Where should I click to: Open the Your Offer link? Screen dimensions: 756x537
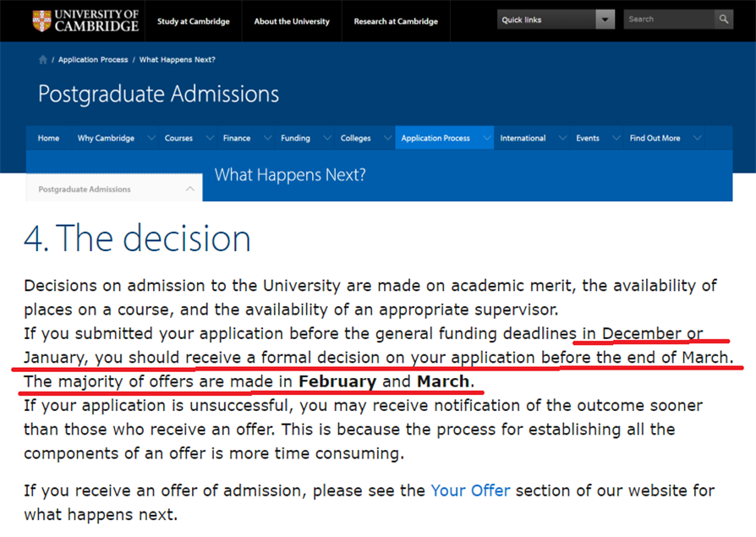470,490
